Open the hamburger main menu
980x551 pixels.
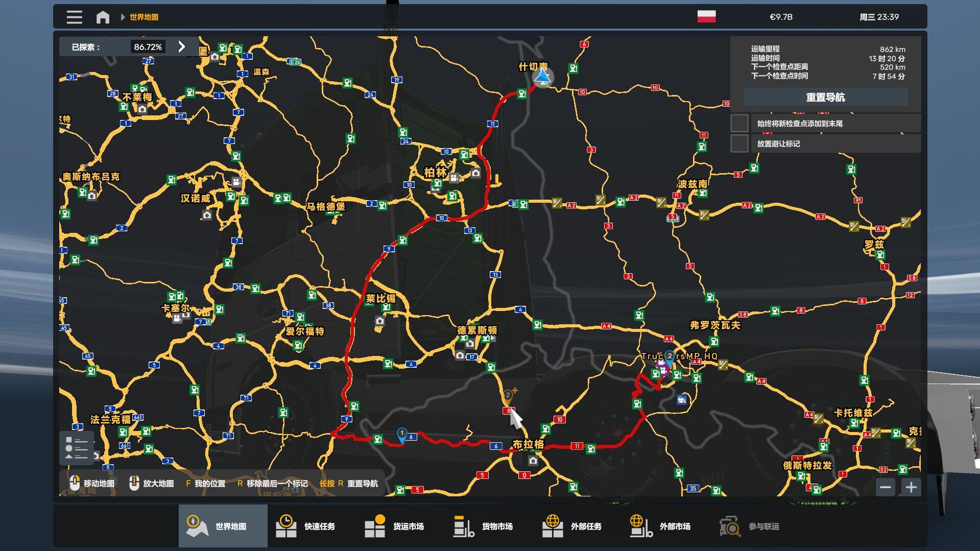pyautogui.click(x=74, y=17)
